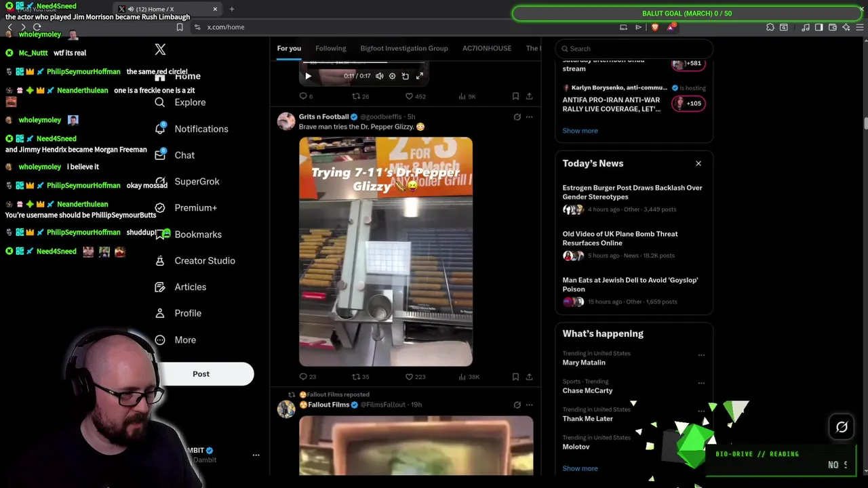Open Explore in the sidebar
The width and height of the screenshot is (868, 488).
click(x=180, y=102)
